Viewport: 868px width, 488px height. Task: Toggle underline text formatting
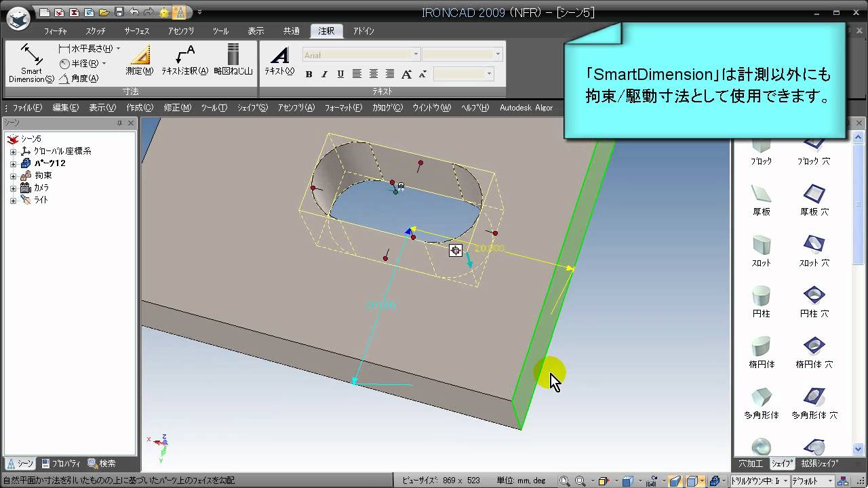point(340,74)
